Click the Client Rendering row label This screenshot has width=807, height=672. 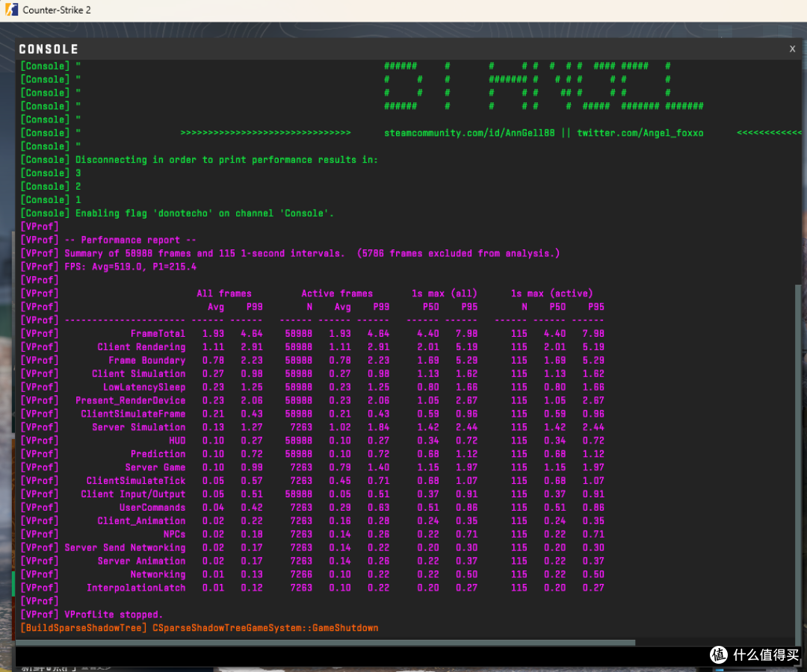coord(141,347)
